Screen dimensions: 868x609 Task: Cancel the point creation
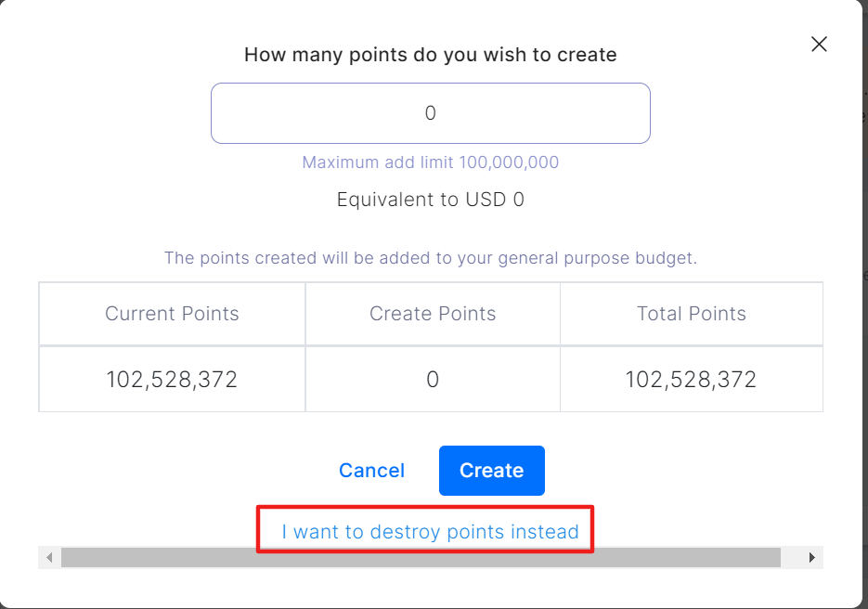pos(371,471)
